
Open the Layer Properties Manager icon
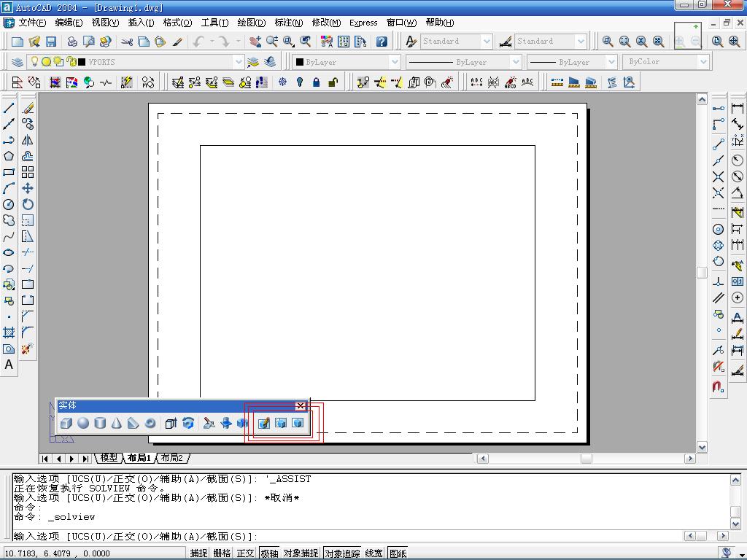tap(18, 62)
